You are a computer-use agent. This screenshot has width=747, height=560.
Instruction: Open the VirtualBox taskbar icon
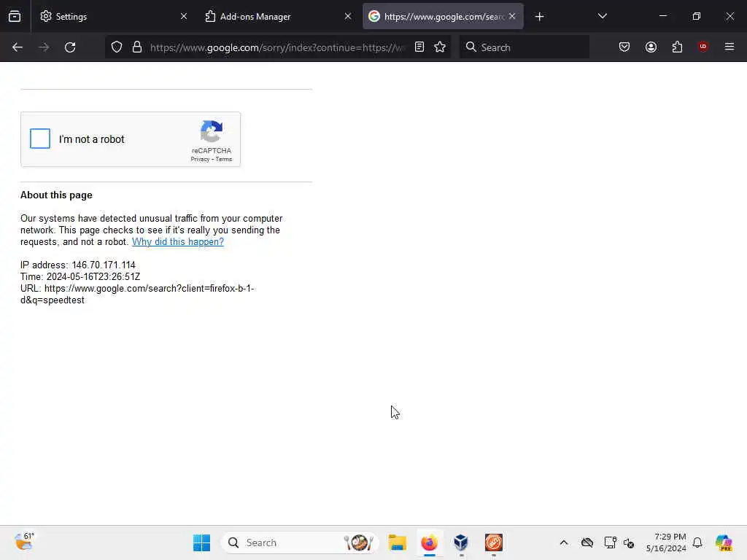tap(461, 542)
